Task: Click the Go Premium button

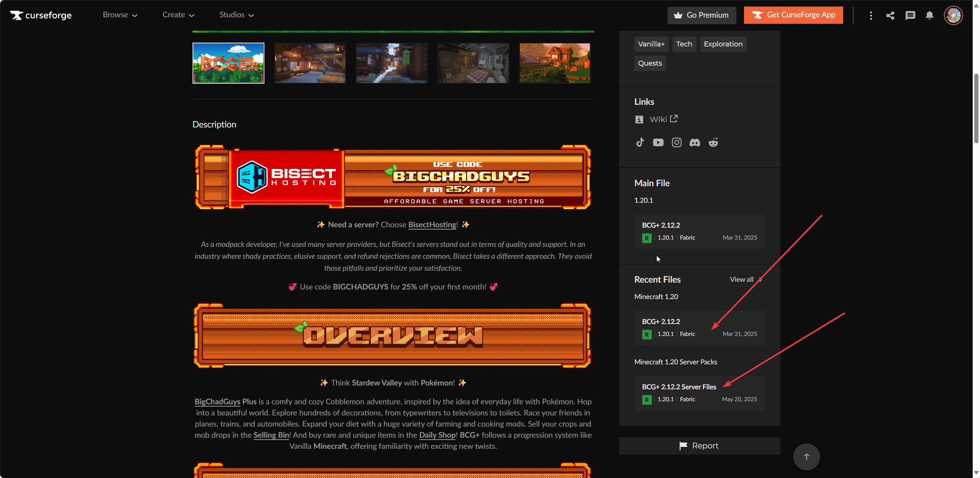Action: pos(702,15)
